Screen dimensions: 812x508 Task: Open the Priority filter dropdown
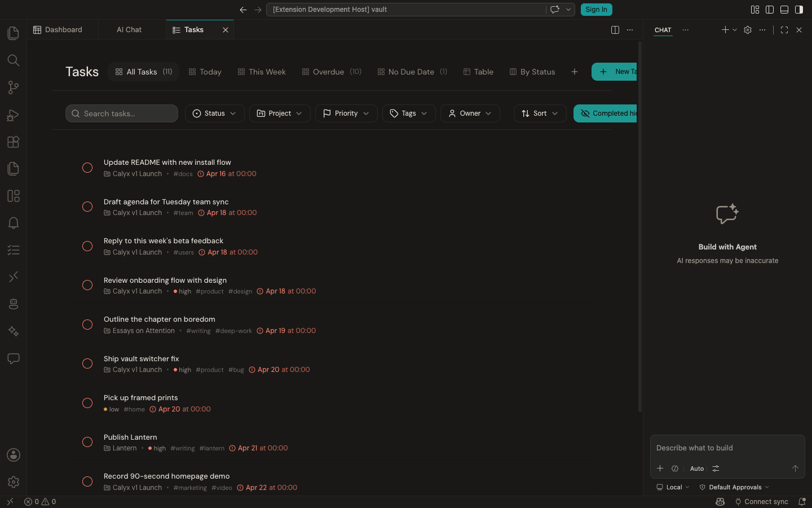(x=346, y=113)
